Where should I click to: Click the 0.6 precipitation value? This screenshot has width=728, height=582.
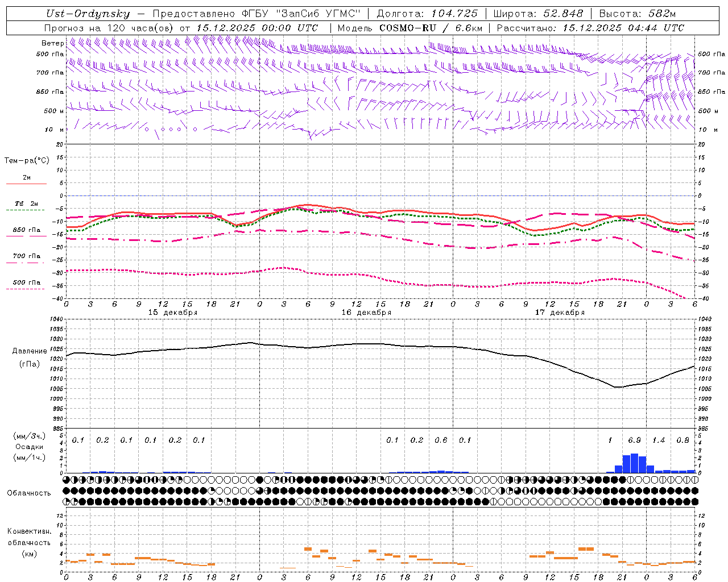(441, 440)
